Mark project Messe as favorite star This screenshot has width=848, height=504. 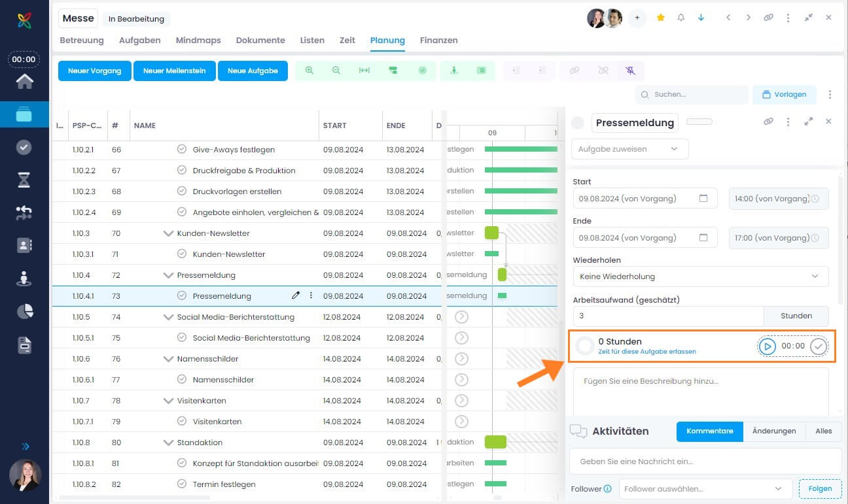[661, 18]
